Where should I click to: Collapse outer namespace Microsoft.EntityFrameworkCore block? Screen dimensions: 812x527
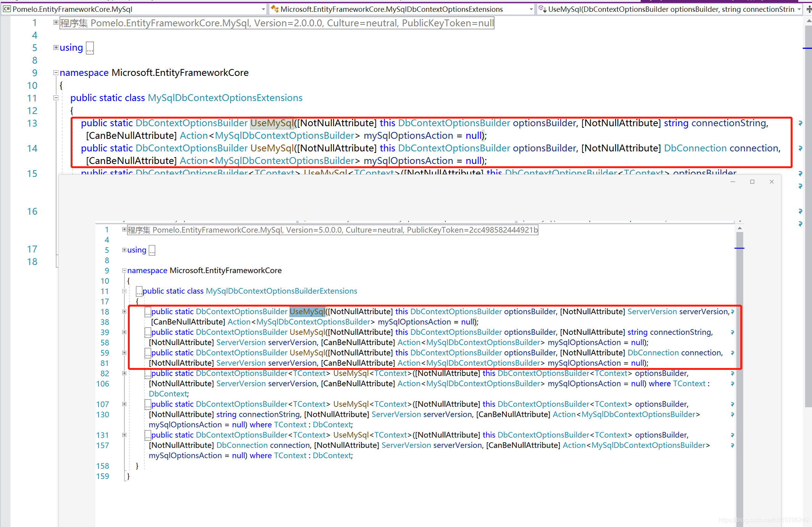click(x=56, y=72)
